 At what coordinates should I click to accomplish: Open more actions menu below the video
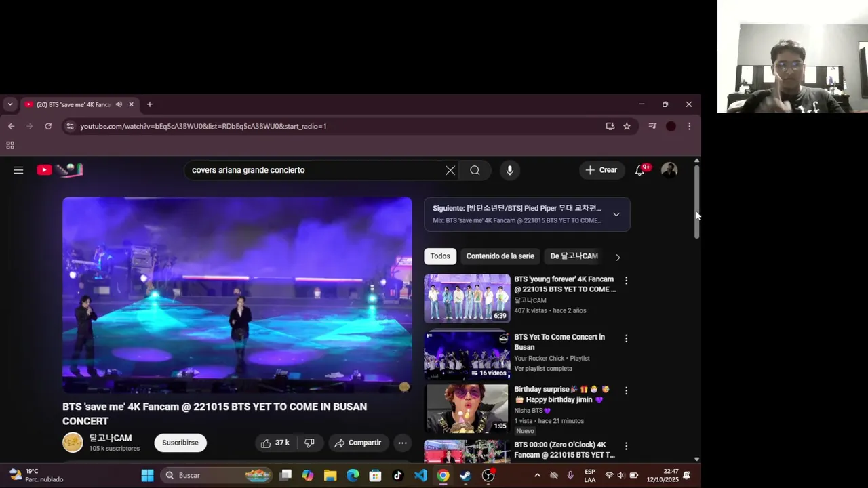[402, 443]
